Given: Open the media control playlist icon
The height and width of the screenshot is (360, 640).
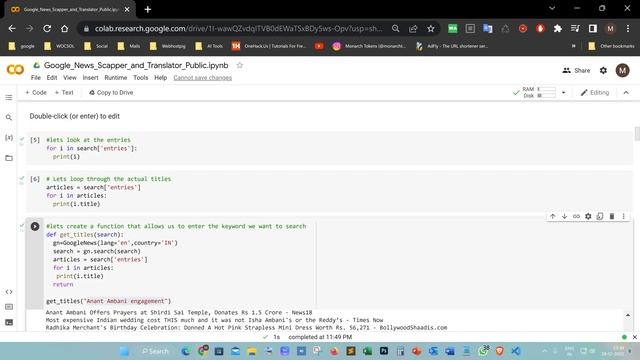Looking at the screenshot, I should click(575, 29).
